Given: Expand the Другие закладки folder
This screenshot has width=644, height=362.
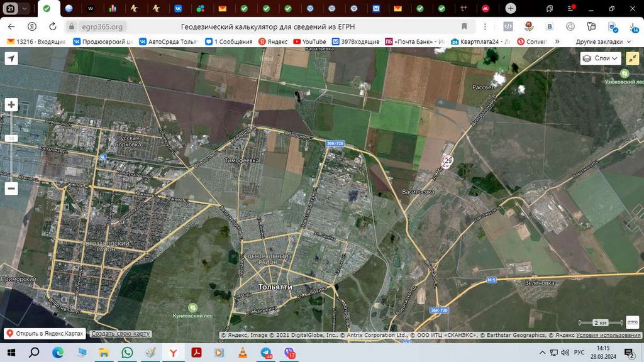Looking at the screenshot, I should pos(603,41).
